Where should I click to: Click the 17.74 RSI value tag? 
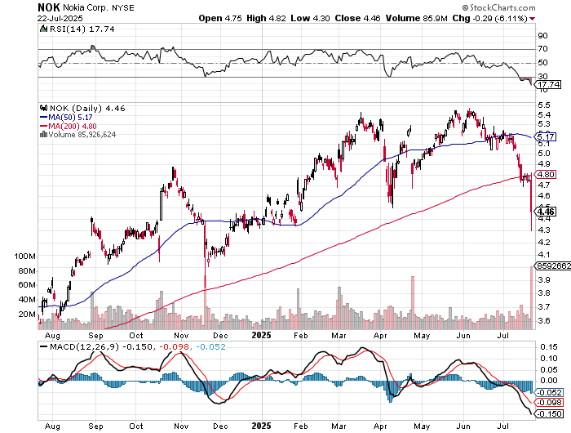pos(548,85)
